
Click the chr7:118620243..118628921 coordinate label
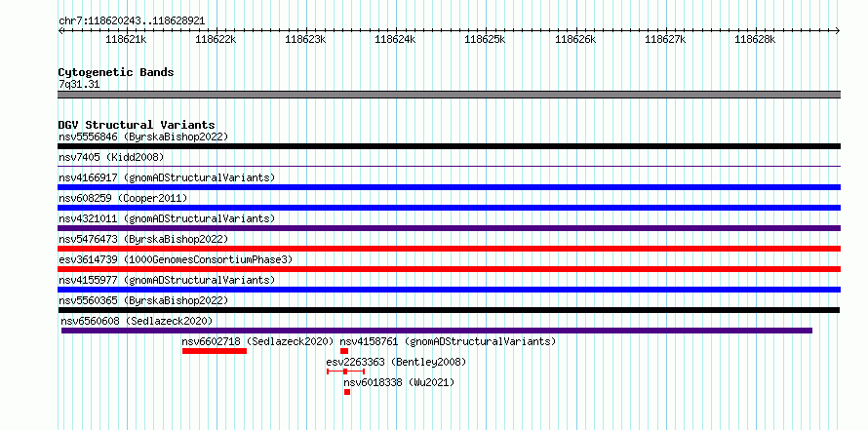click(x=132, y=21)
